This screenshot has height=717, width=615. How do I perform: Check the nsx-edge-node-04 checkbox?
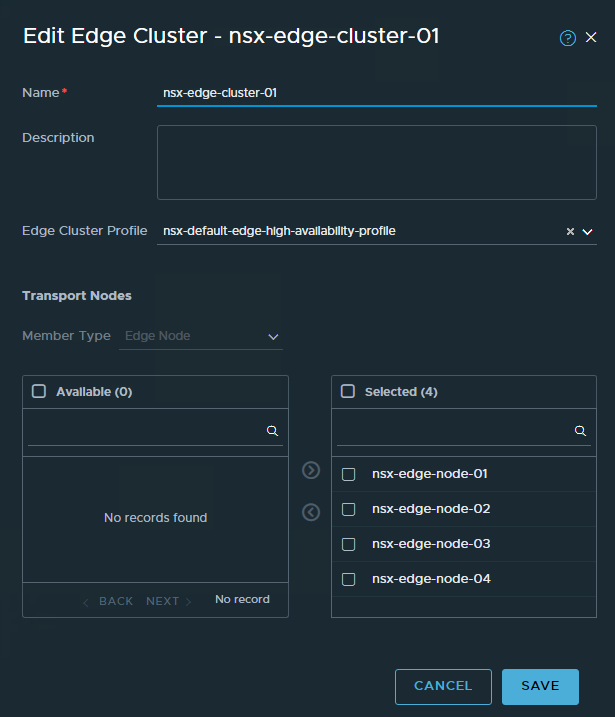pyautogui.click(x=348, y=579)
